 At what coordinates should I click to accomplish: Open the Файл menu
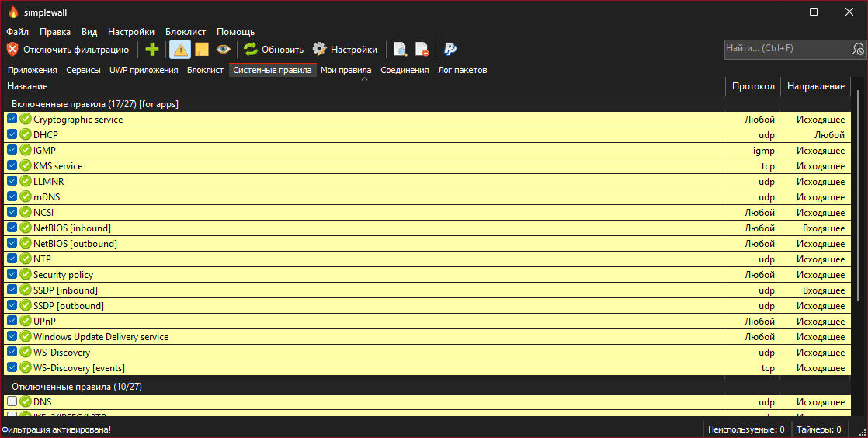18,32
